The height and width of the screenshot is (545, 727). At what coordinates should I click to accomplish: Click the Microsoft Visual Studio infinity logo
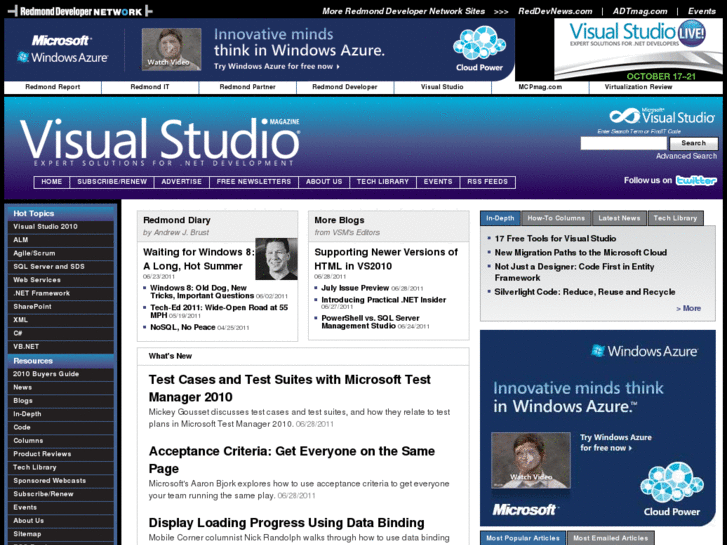pos(662,116)
